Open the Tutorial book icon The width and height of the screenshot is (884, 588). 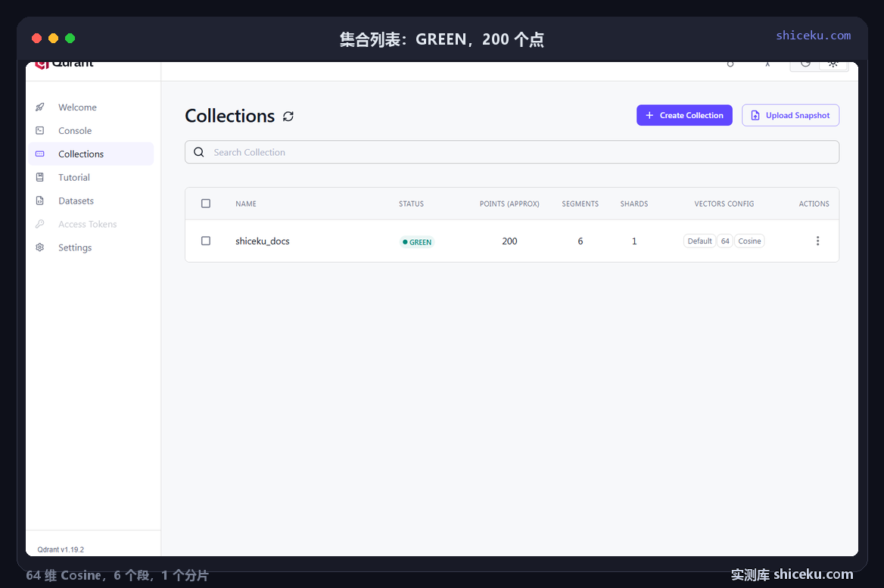point(40,177)
